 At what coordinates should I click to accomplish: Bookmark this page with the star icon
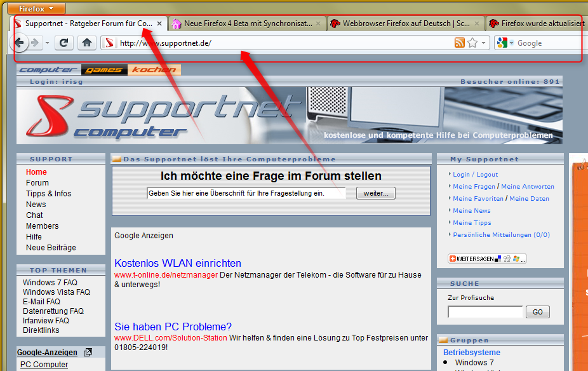pyautogui.click(x=472, y=43)
